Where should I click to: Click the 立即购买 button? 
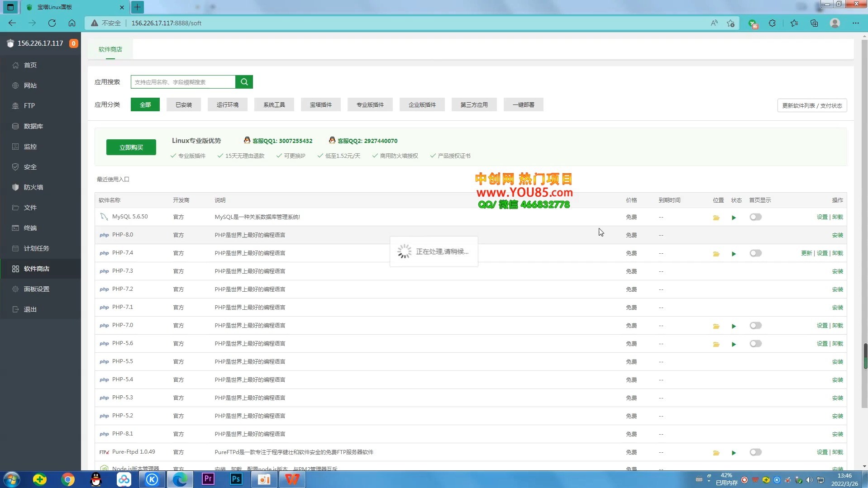click(131, 147)
